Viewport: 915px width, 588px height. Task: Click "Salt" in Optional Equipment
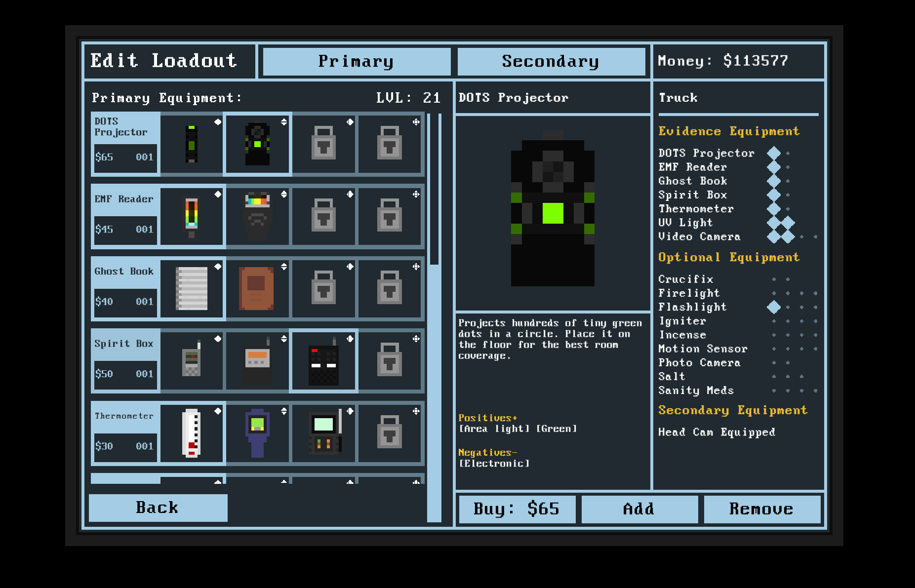(x=672, y=376)
